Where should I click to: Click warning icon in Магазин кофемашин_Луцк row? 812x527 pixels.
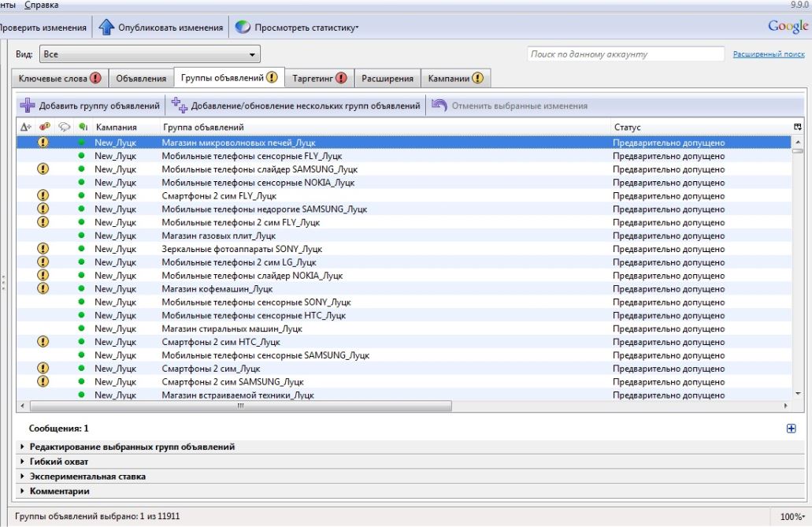pos(43,288)
